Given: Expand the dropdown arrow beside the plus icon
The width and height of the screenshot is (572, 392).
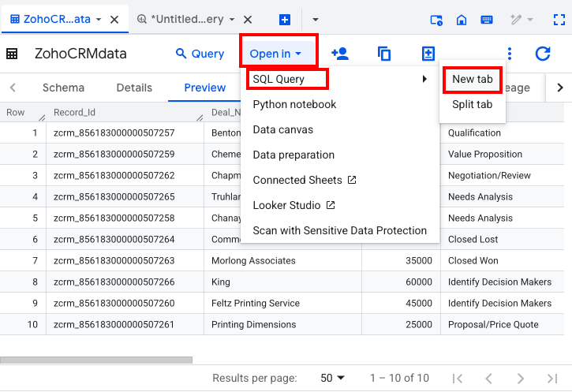Looking at the screenshot, I should coord(316,20).
